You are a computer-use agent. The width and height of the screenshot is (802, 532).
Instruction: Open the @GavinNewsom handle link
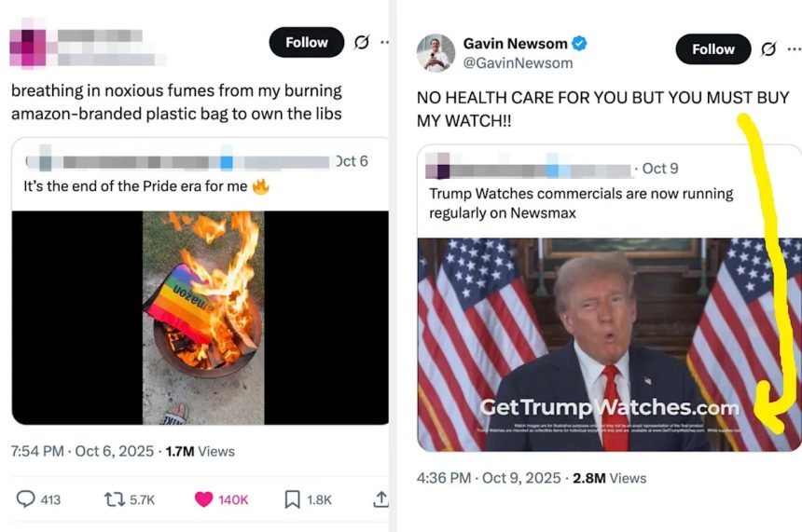(518, 63)
